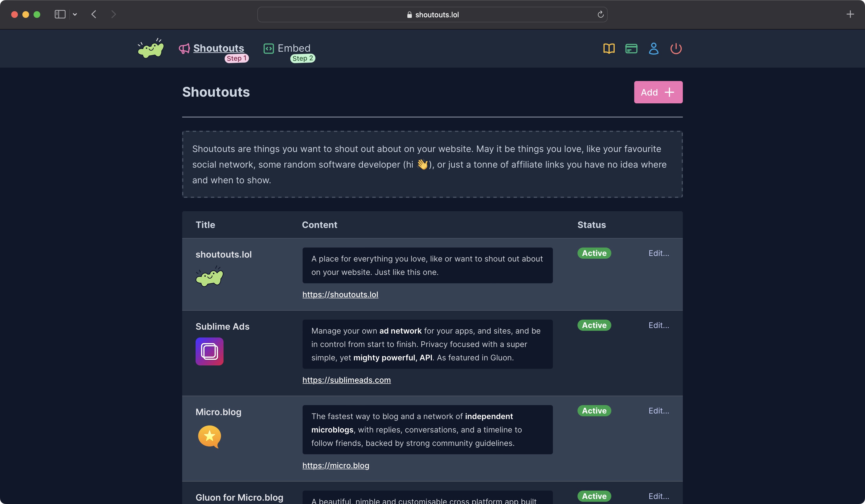Screen dimensions: 865x504
Task: Click the orange Micro.blog star bubble icon
Action: click(x=209, y=437)
